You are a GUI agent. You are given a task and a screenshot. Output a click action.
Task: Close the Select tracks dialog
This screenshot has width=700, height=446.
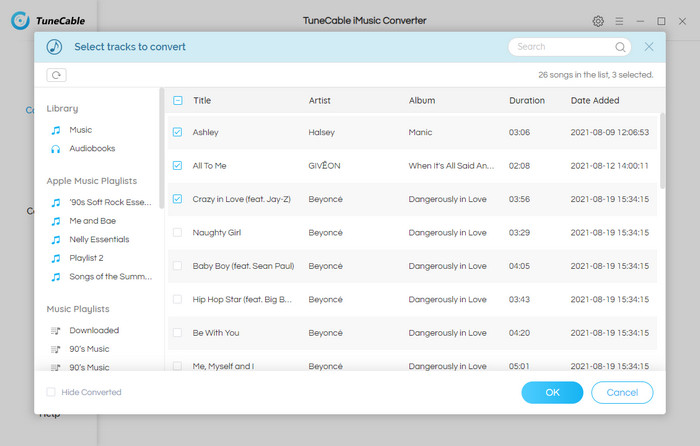649,46
